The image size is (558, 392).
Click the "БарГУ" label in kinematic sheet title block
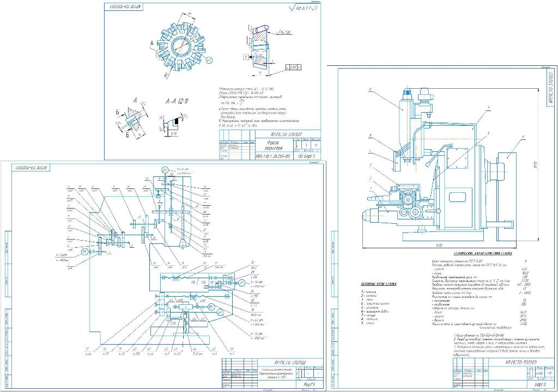[308, 385]
